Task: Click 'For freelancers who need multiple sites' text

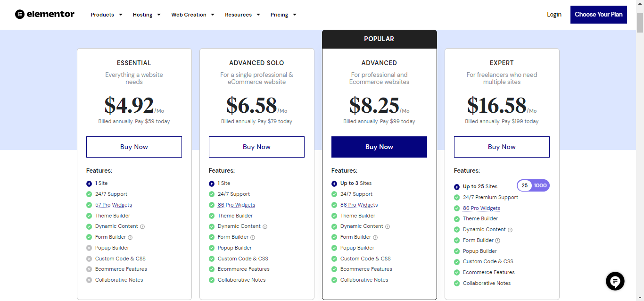Action: click(x=502, y=78)
